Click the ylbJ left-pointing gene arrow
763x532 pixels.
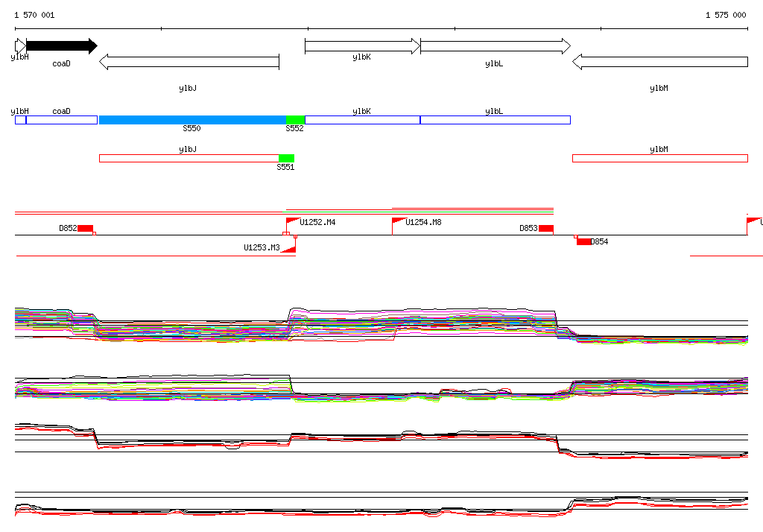click(189, 62)
